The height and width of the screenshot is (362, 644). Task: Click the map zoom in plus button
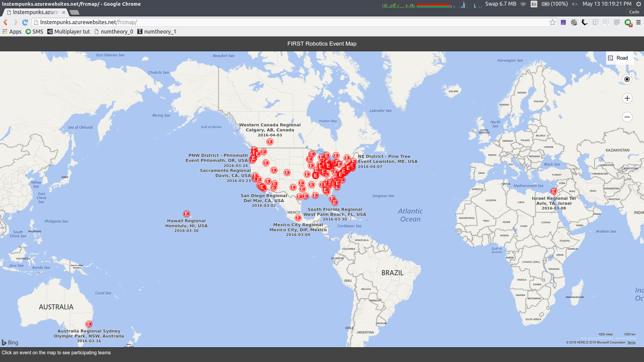pyautogui.click(x=627, y=98)
